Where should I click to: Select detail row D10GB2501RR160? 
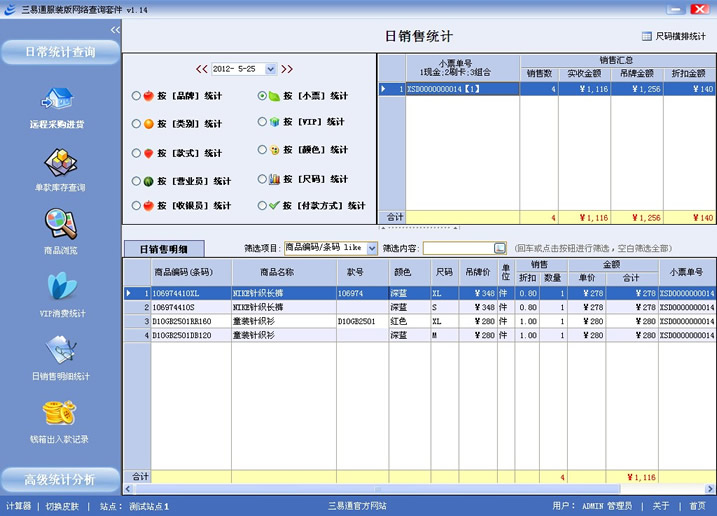[420, 321]
